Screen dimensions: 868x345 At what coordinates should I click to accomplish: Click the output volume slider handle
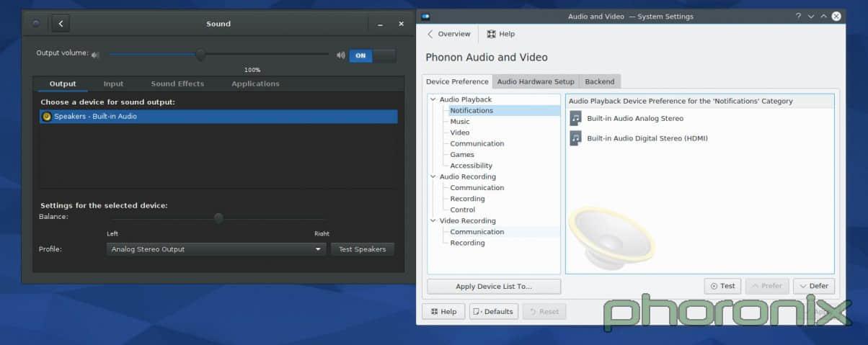point(200,55)
